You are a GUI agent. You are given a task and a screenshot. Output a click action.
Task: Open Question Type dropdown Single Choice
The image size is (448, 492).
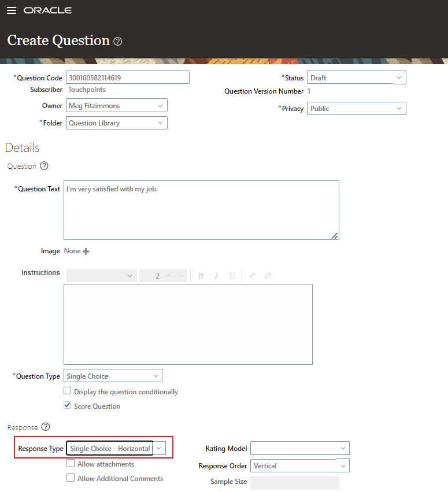click(x=113, y=376)
